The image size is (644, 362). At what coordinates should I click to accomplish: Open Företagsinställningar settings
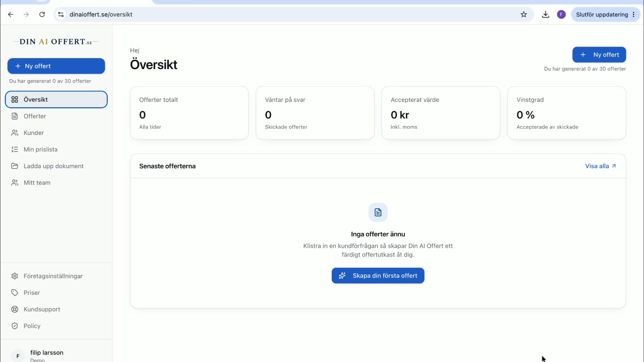pyautogui.click(x=56, y=276)
